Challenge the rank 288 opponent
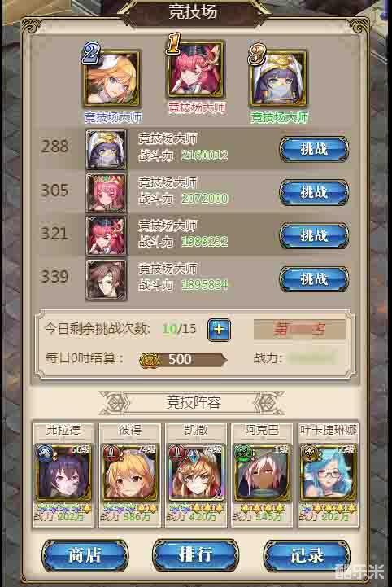Viewport: 392px width, 587px height. 314,149
